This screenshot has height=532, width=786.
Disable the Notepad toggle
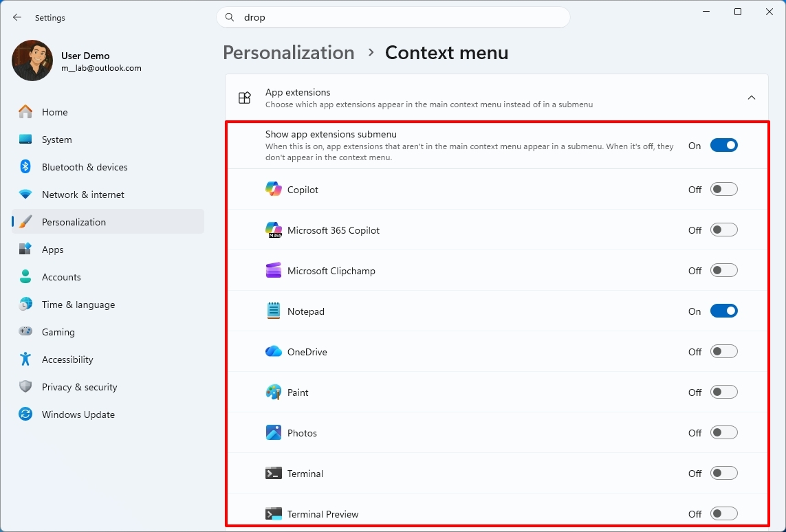(724, 311)
